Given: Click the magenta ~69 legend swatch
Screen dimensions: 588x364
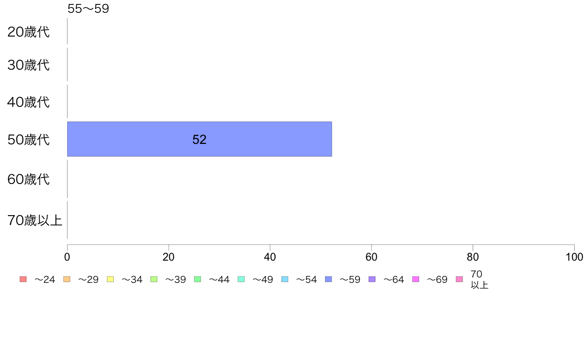Looking at the screenshot, I should (415, 279).
